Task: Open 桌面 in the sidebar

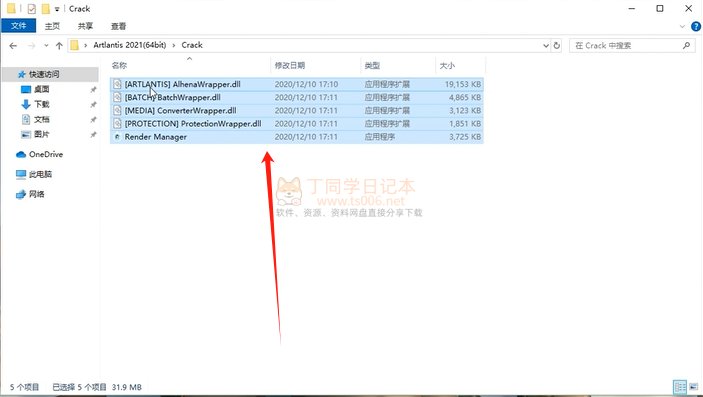Action: 41,89
